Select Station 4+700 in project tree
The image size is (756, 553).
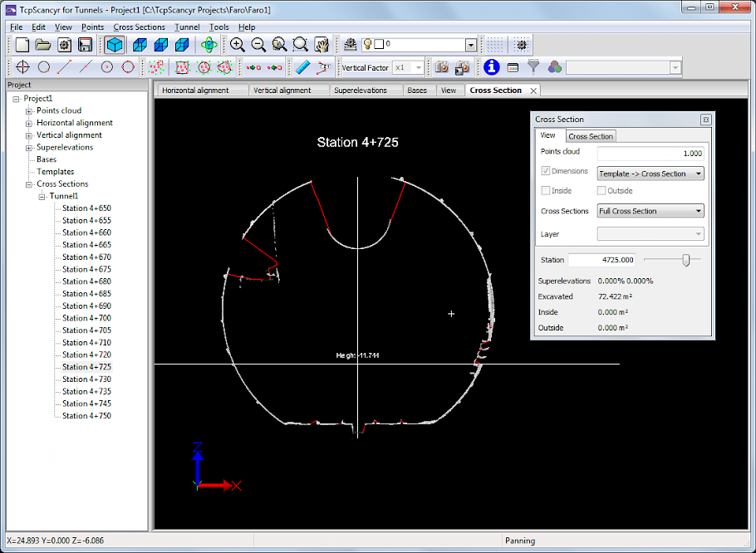tap(86, 318)
